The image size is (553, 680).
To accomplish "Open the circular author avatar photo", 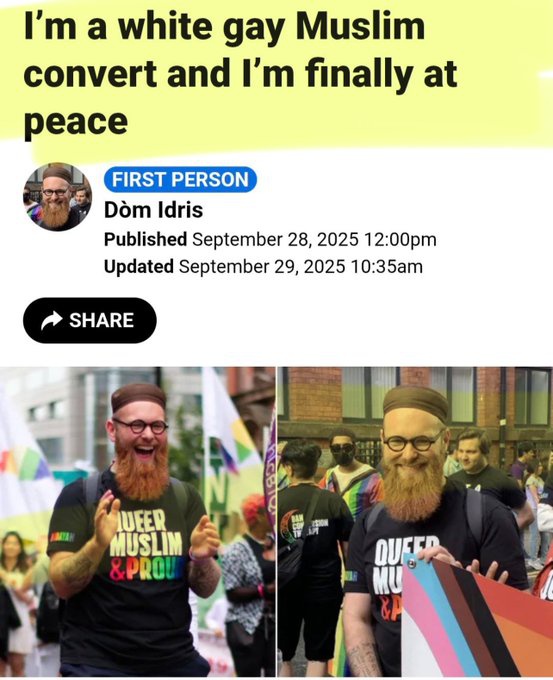I will [57, 197].
